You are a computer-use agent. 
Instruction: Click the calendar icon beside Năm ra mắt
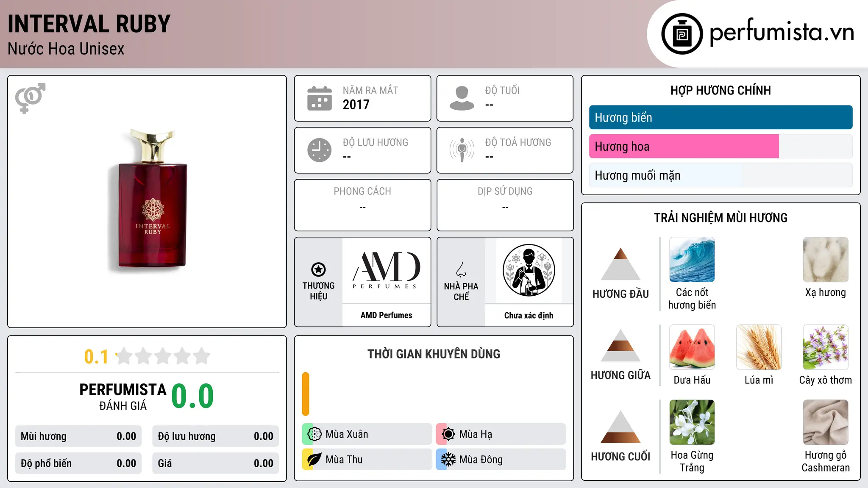click(x=320, y=98)
